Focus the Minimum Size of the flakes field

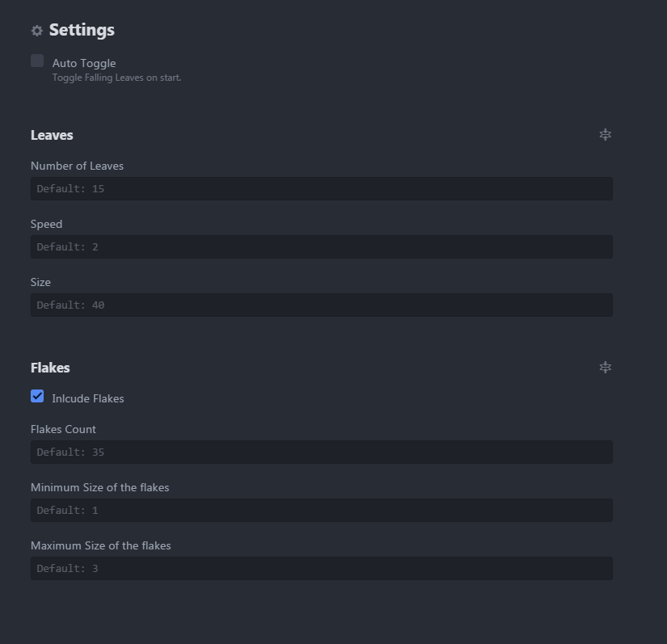coord(321,511)
